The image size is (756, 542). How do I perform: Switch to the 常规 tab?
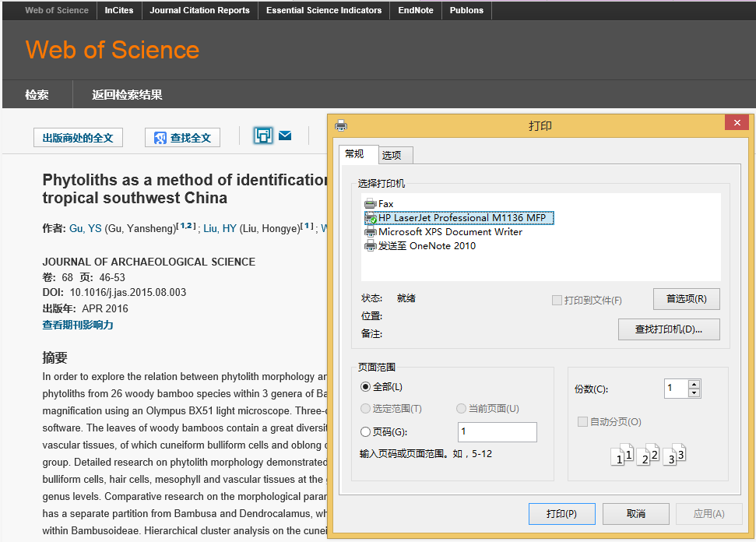click(358, 154)
